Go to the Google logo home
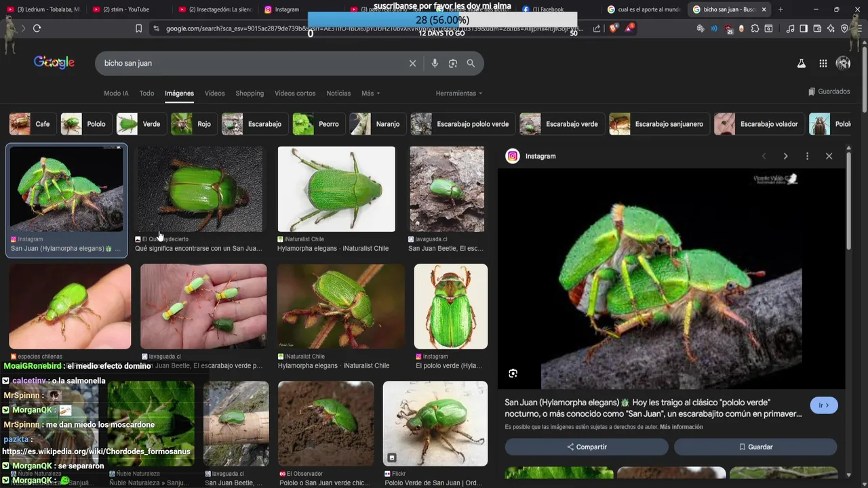 54,62
